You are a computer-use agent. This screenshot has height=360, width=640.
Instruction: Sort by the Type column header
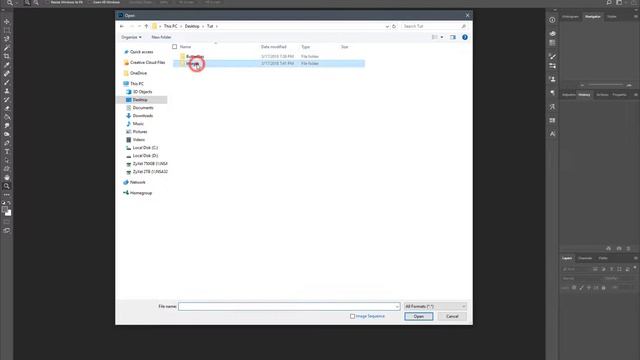(x=305, y=47)
